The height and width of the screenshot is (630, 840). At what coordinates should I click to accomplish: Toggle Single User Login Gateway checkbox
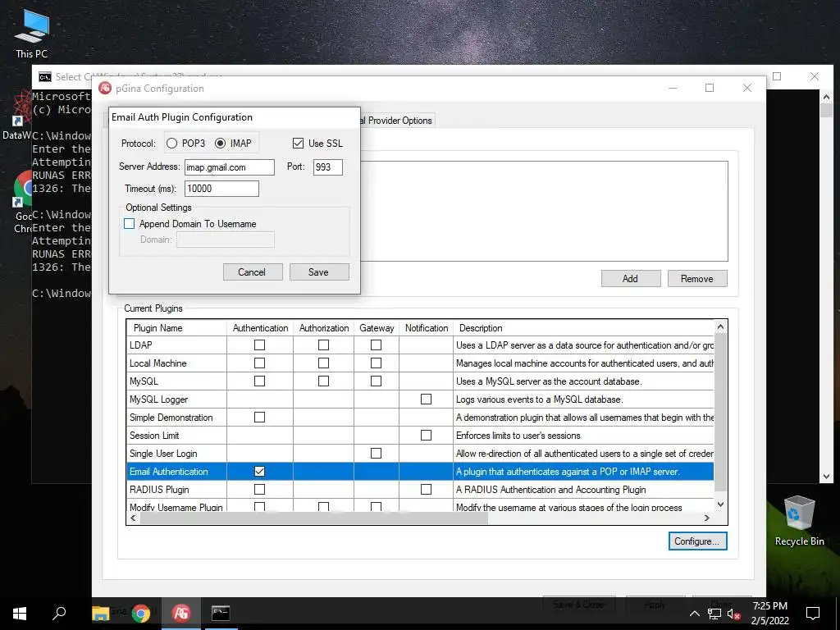tap(376, 453)
